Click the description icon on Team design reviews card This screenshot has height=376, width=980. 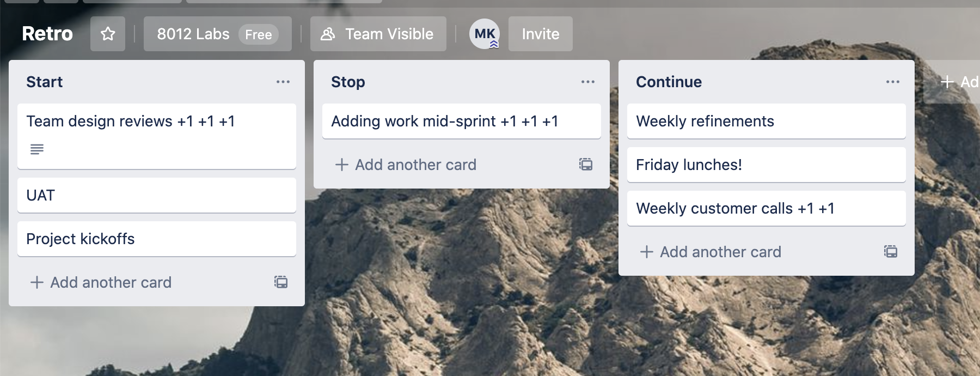pyautogui.click(x=36, y=149)
